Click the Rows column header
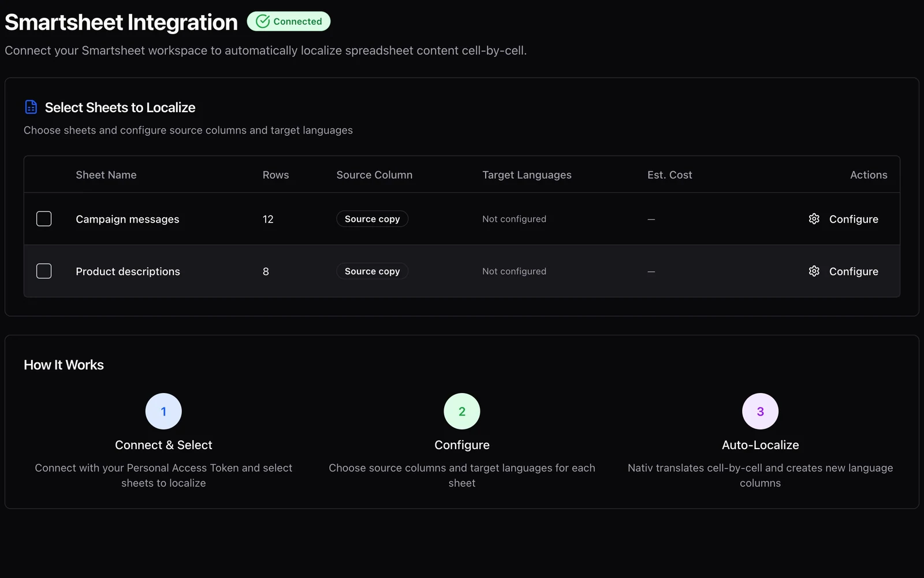 [x=276, y=175]
